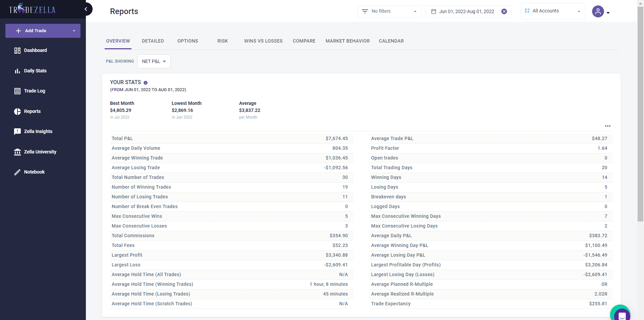Select the Daily Stats sidebar icon
Image resolution: width=644 pixels, height=320 pixels.
pos(17,71)
